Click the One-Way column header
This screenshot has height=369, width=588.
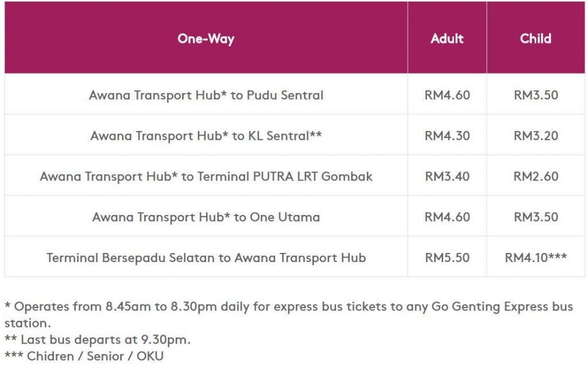206,39
